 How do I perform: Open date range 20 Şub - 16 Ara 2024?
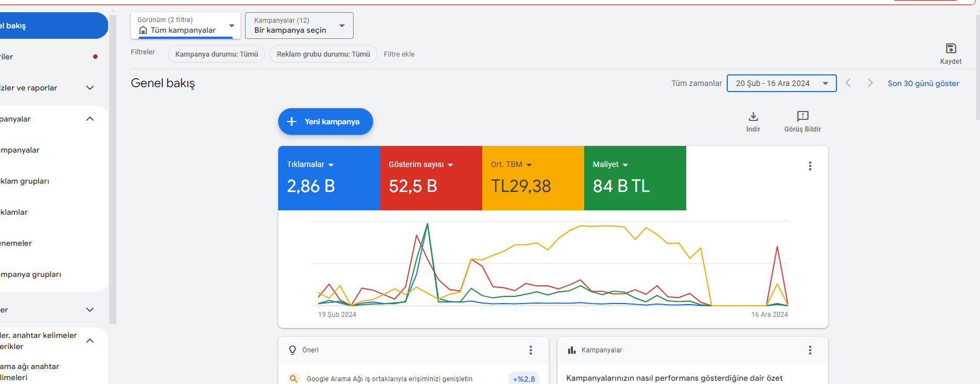782,83
